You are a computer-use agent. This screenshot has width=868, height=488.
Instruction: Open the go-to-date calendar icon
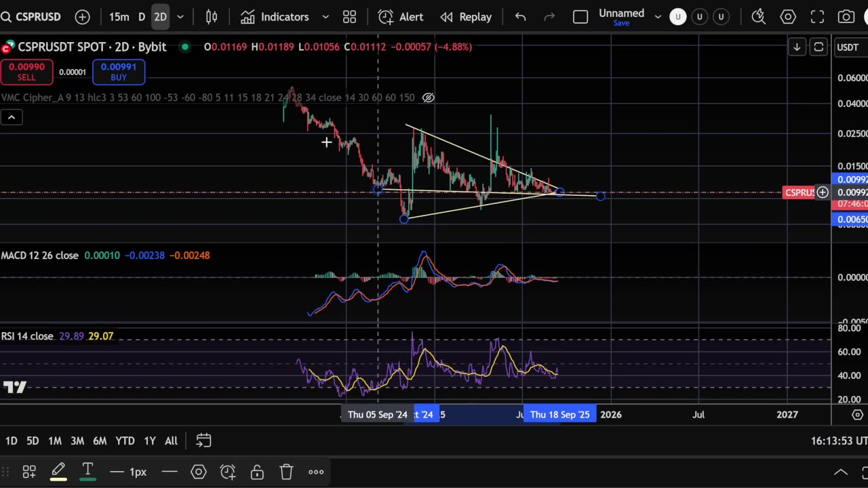click(203, 441)
